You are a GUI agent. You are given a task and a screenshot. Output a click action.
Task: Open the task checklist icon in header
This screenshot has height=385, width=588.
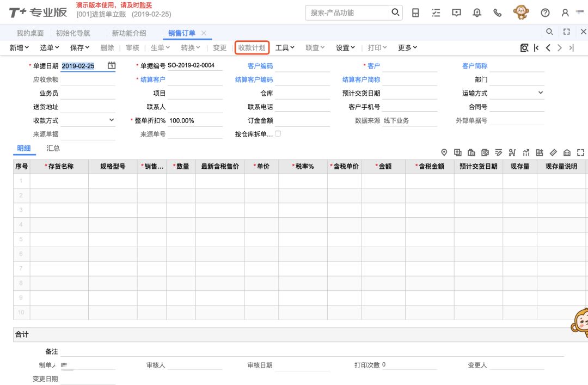436,13
